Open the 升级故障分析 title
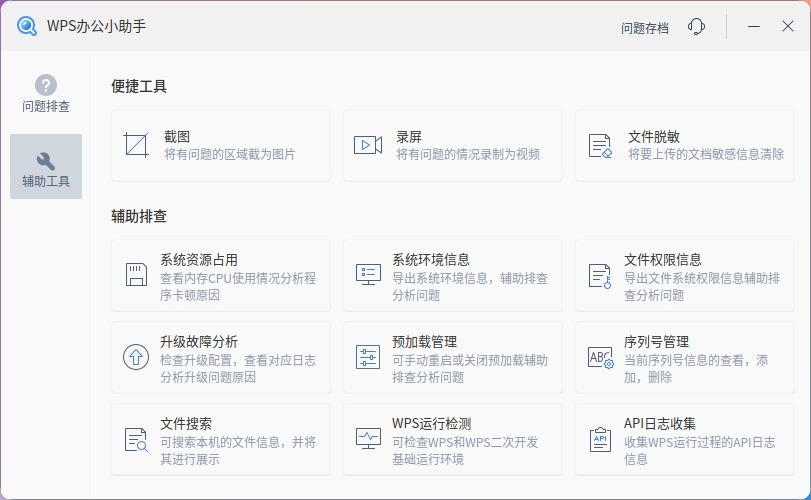 (199, 342)
